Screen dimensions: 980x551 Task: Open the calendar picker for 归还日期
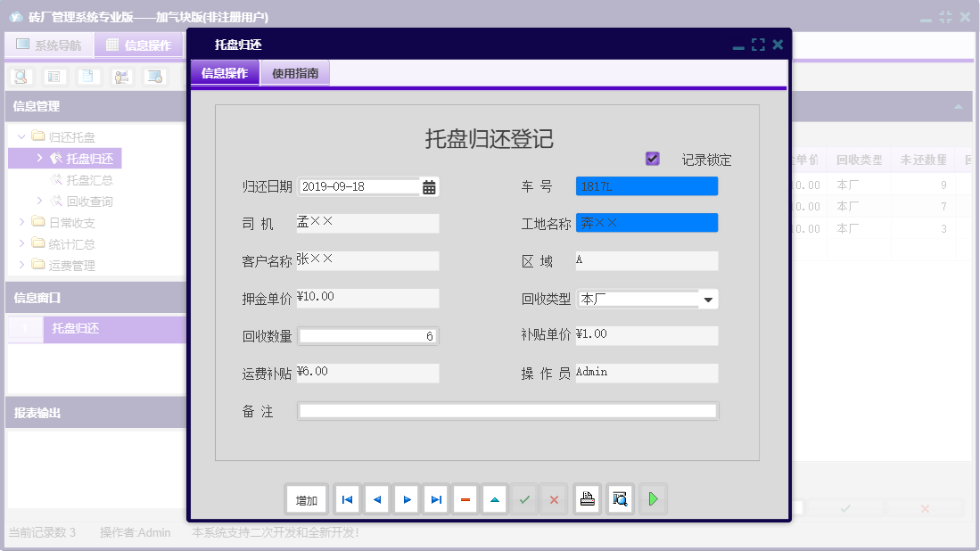pyautogui.click(x=429, y=185)
